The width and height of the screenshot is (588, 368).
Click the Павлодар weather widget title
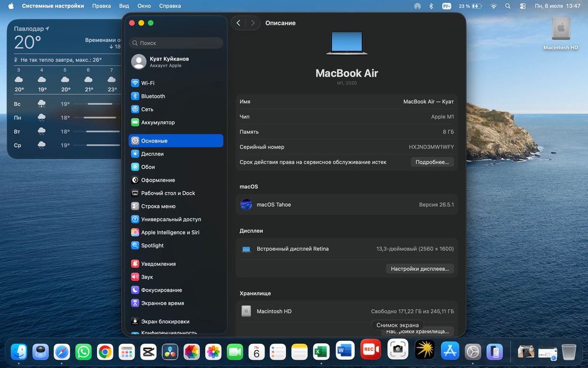tap(32, 28)
